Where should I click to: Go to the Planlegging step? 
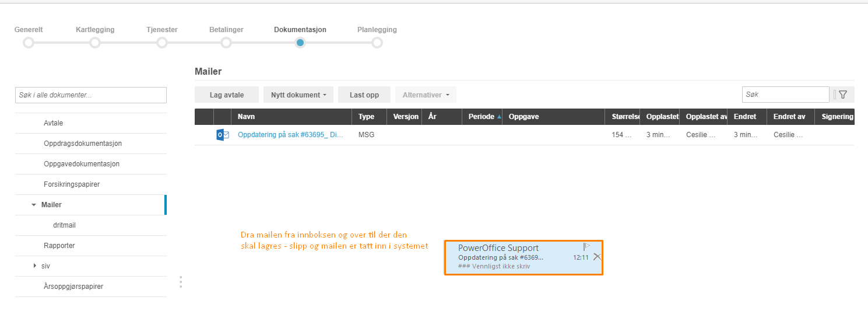tap(377, 42)
